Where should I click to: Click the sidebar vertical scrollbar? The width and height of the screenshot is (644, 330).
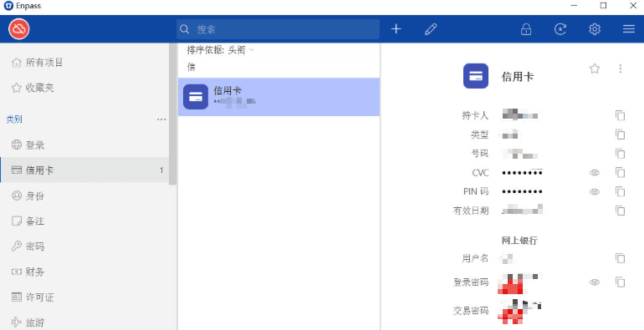point(172,114)
